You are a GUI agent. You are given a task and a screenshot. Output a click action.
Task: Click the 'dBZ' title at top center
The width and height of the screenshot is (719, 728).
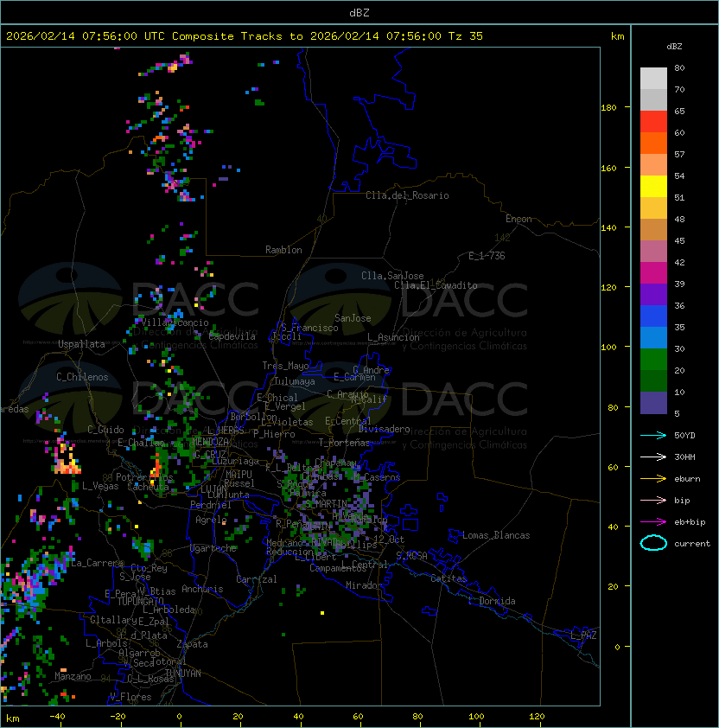point(359,13)
